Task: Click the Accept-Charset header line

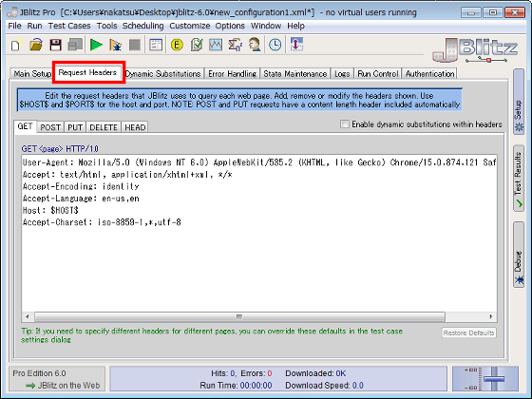Action: click(102, 222)
